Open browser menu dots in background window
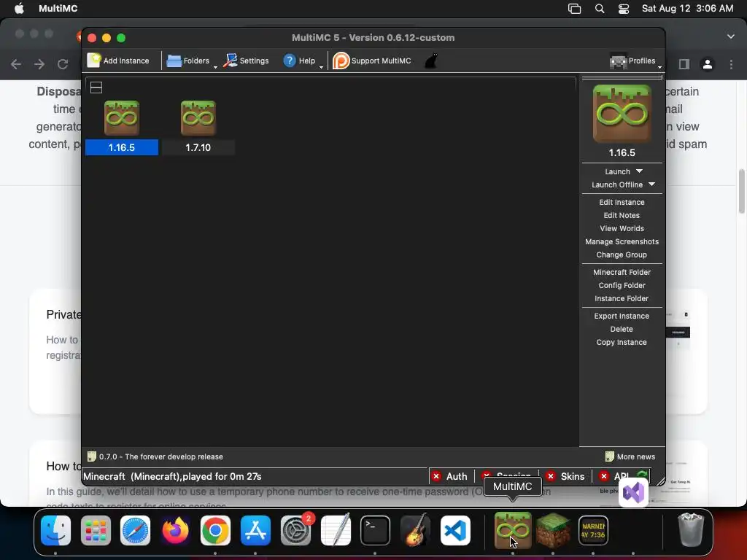The width and height of the screenshot is (747, 560). click(731, 64)
